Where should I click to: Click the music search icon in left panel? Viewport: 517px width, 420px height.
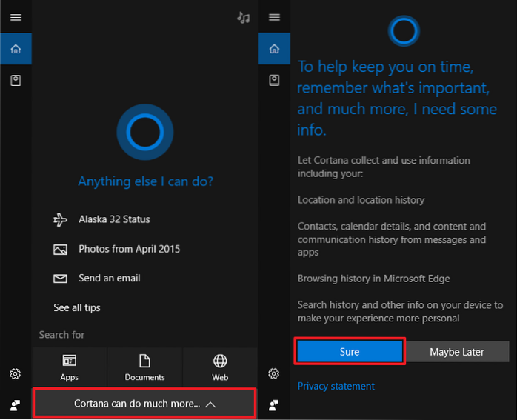click(x=243, y=18)
